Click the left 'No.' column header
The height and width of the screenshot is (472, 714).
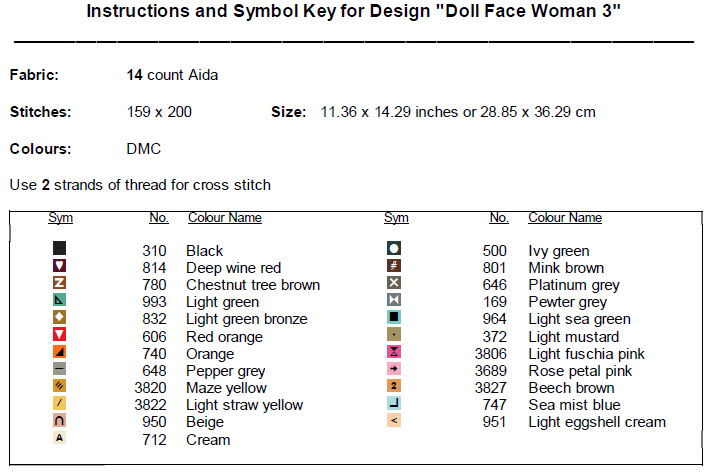click(x=158, y=218)
